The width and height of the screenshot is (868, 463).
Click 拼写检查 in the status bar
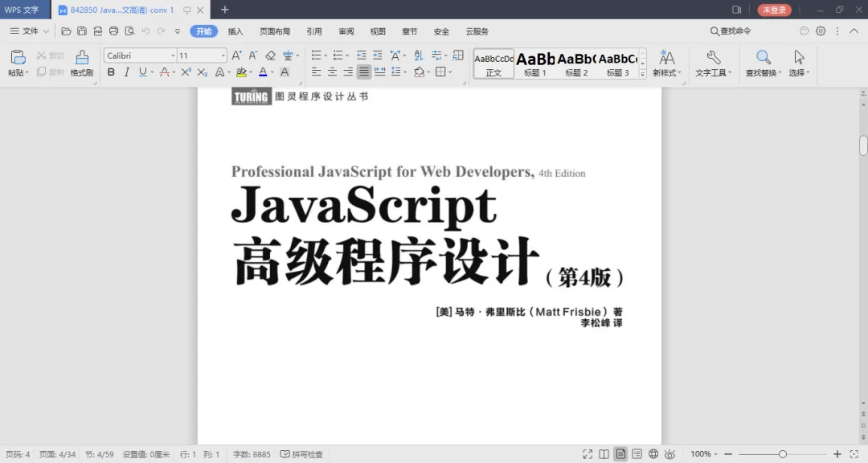click(x=301, y=454)
